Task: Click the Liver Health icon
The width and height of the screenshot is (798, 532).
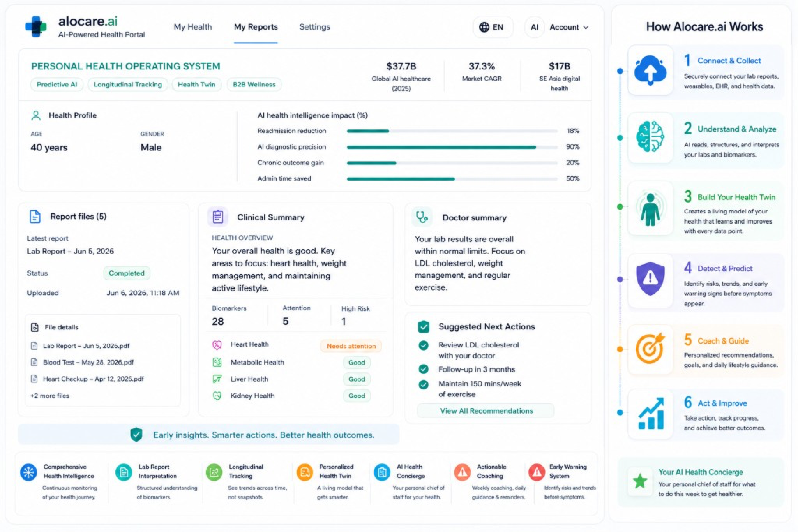Action: 217,379
